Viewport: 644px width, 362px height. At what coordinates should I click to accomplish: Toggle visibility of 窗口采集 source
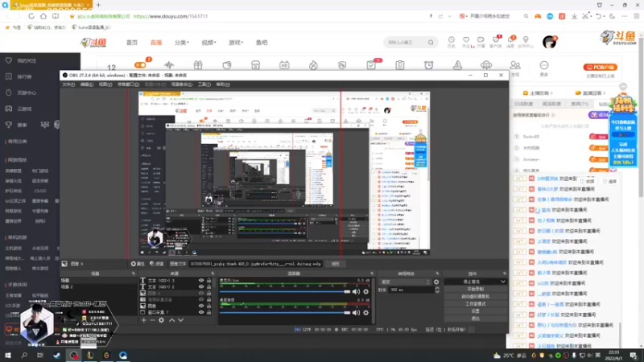point(201,312)
